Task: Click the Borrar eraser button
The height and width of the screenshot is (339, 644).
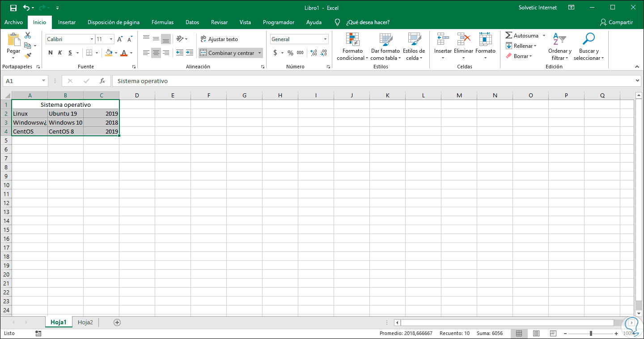Action: pos(519,56)
